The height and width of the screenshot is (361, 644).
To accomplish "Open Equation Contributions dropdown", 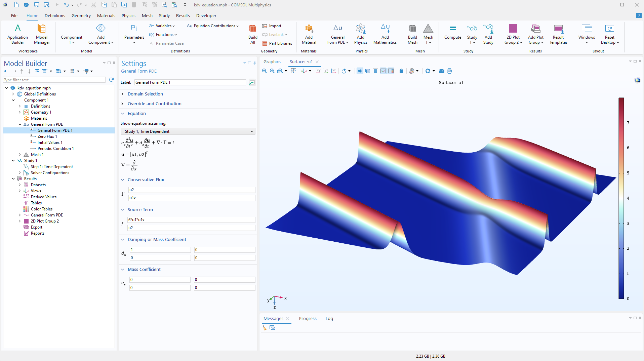I will point(212,26).
